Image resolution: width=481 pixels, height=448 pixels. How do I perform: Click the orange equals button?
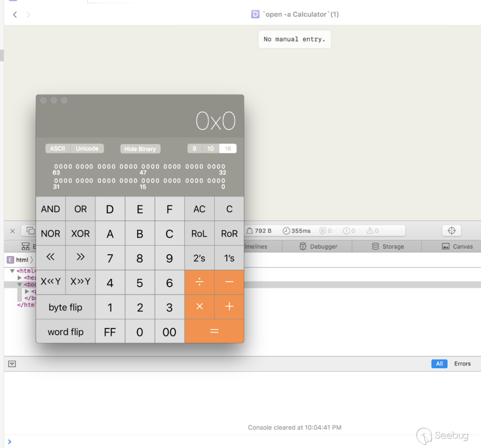214,331
